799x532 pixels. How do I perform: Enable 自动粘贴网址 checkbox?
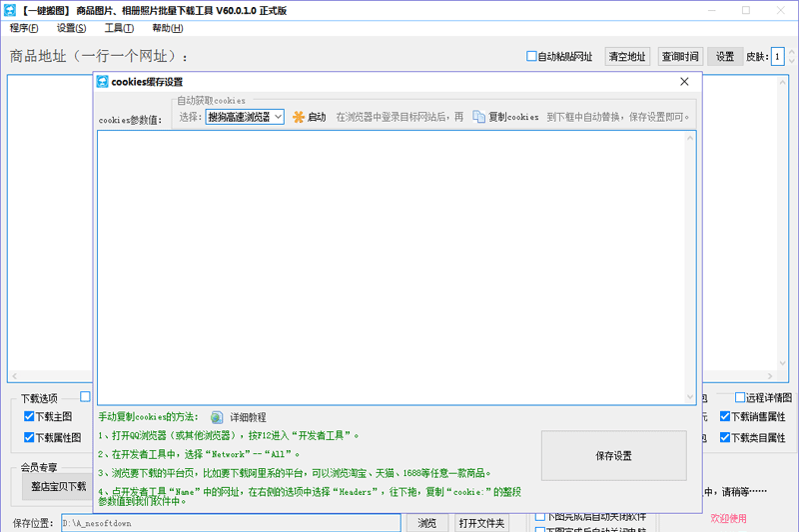(x=532, y=57)
